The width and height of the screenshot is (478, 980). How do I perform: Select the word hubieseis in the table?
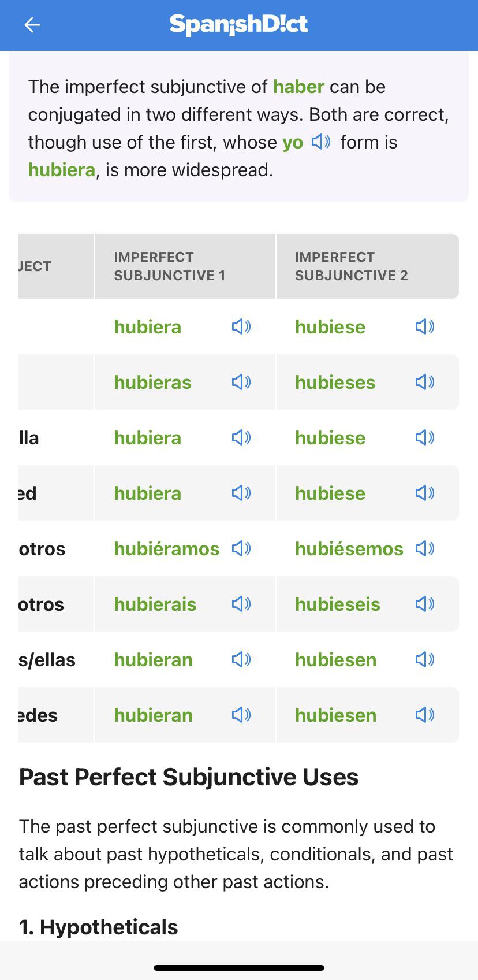point(338,604)
